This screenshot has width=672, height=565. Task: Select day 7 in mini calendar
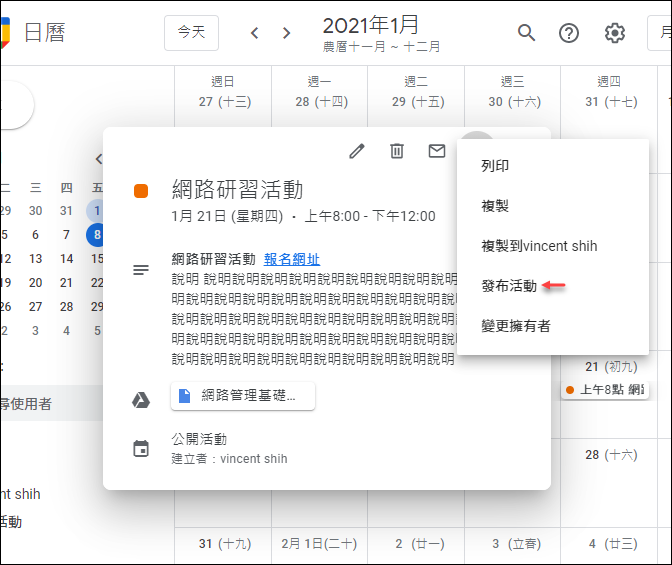click(x=66, y=234)
